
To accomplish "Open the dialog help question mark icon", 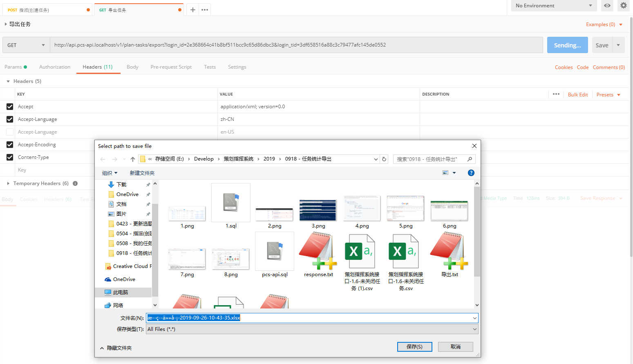I will 471,173.
